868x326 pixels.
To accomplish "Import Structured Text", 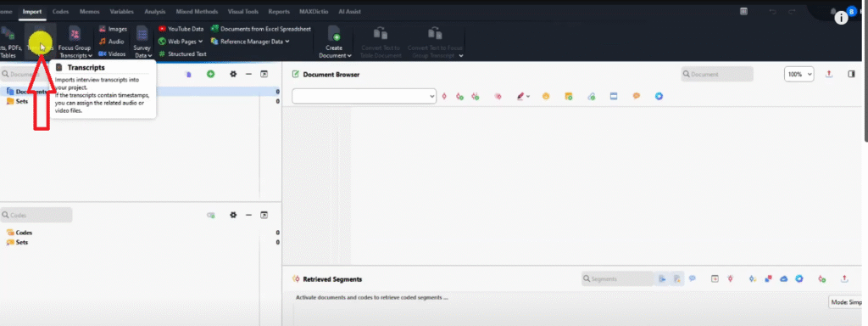I will click(x=182, y=53).
